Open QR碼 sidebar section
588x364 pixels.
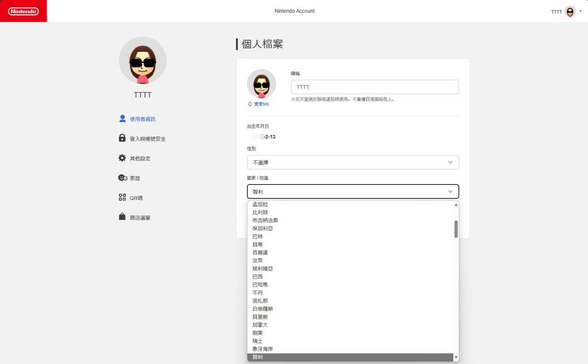(136, 198)
